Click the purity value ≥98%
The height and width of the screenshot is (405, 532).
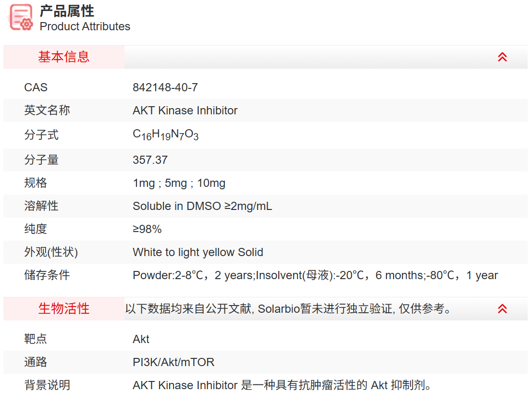(147, 229)
